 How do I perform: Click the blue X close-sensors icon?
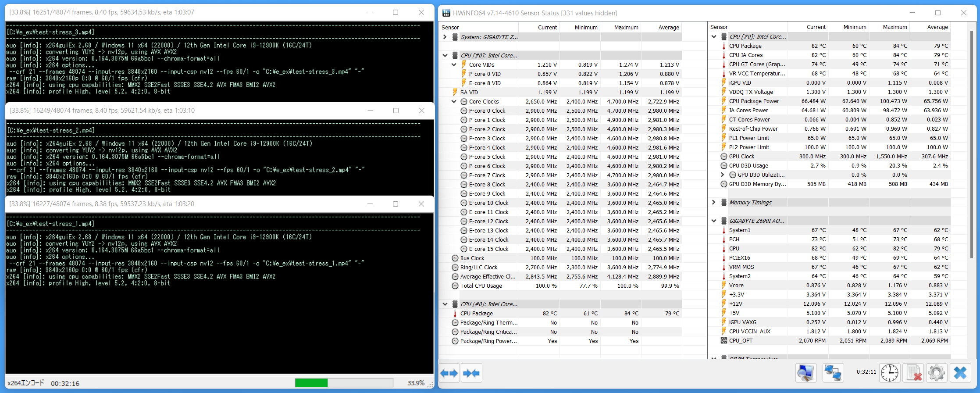point(960,373)
